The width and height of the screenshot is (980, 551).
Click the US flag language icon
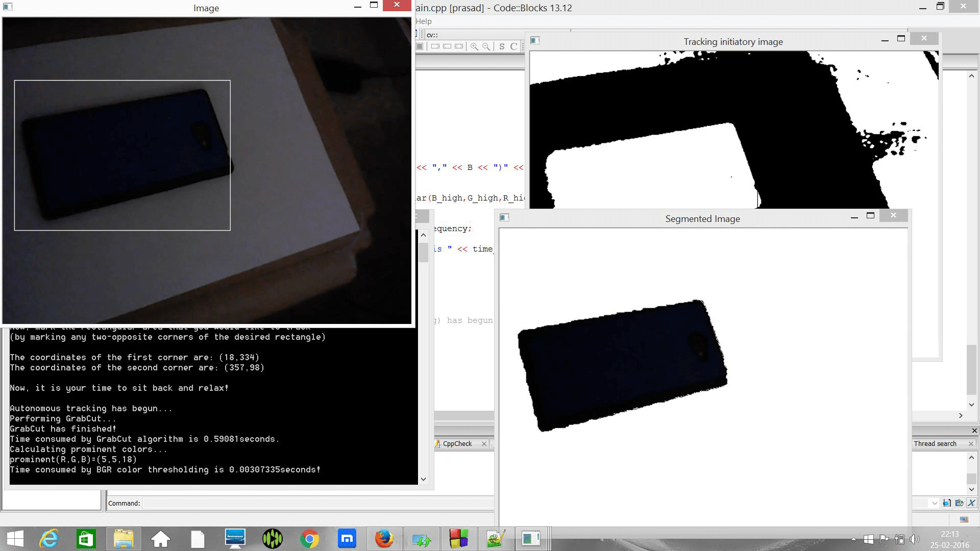[x=964, y=519]
